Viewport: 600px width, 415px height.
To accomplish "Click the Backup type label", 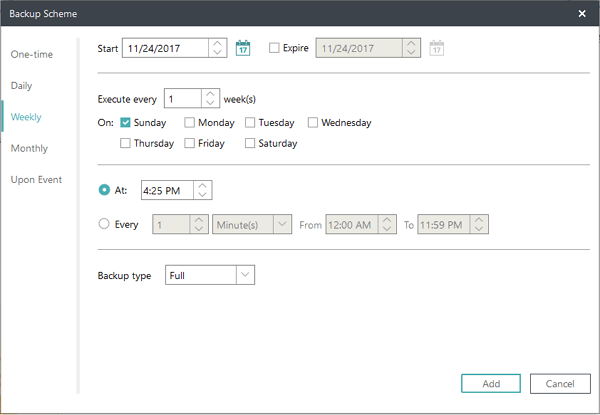I will (x=124, y=276).
